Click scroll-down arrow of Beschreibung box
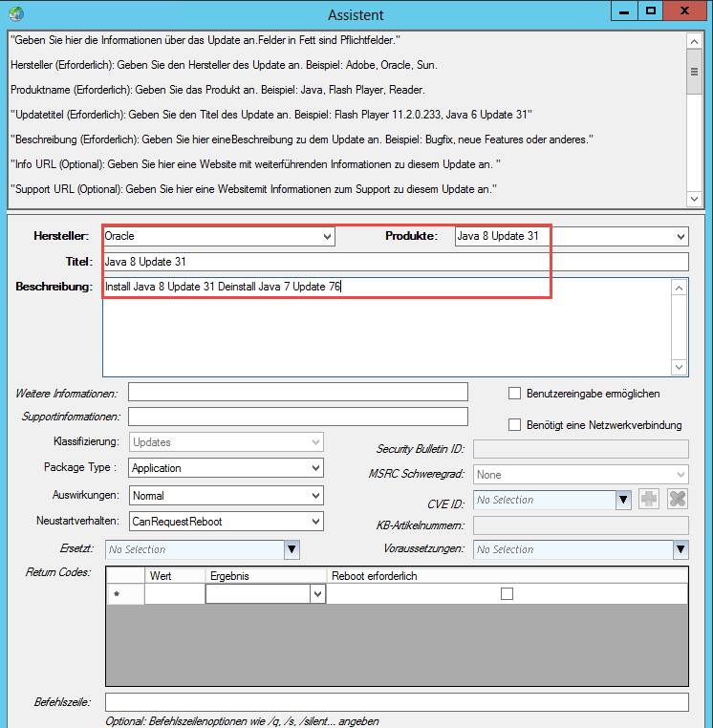The height and width of the screenshot is (728, 713). point(679,367)
